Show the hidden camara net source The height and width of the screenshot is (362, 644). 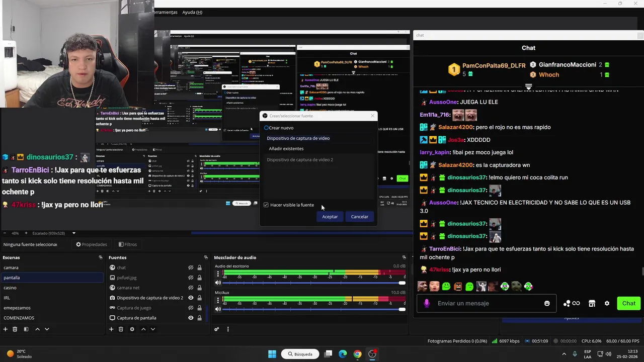click(191, 288)
